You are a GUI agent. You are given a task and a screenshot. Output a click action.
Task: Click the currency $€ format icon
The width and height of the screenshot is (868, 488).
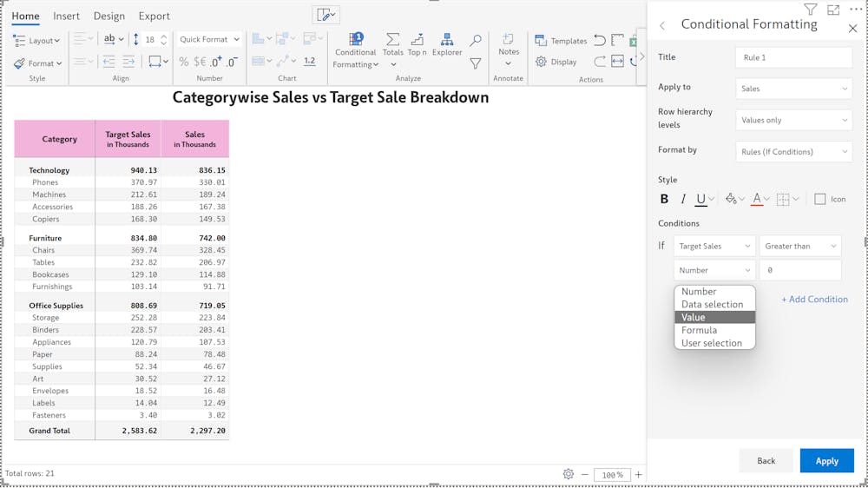point(200,62)
